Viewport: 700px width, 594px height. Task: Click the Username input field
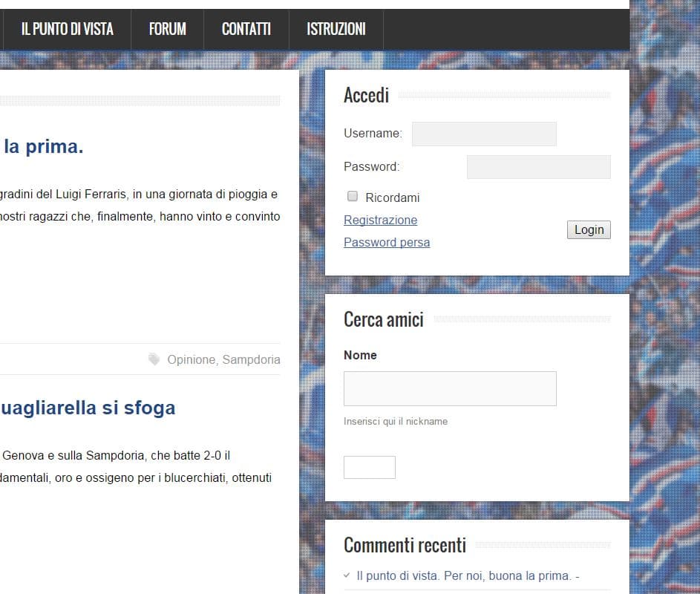pos(484,134)
